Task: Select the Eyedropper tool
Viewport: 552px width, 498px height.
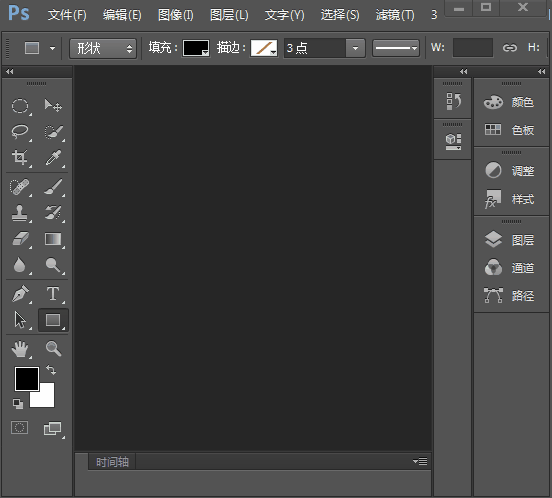Action: click(x=53, y=157)
